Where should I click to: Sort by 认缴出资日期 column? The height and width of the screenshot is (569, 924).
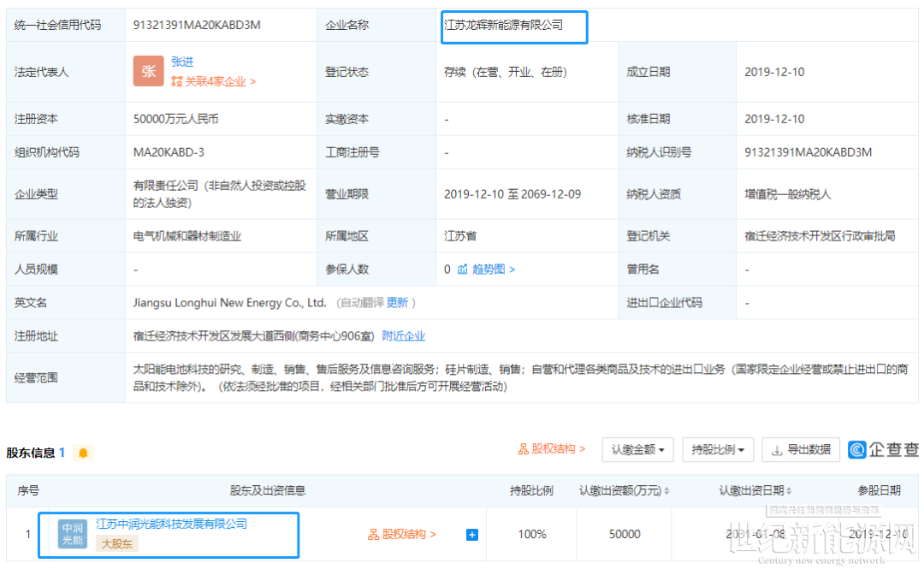pos(755,491)
